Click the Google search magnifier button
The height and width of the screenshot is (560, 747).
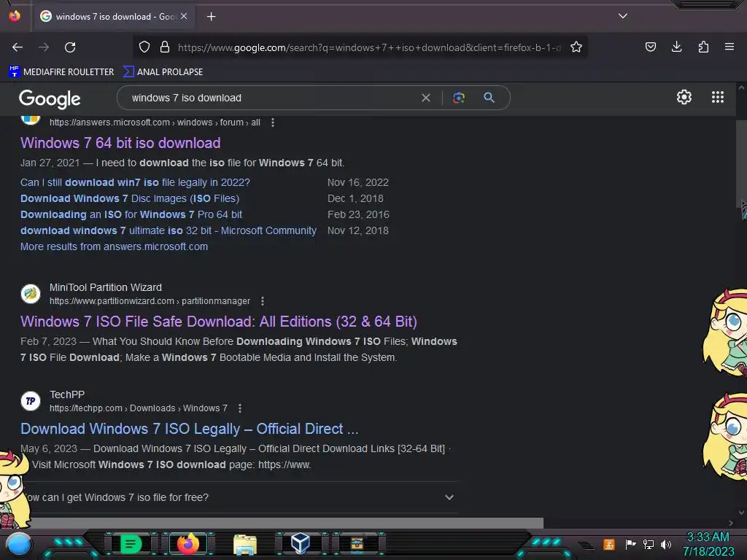(x=489, y=98)
